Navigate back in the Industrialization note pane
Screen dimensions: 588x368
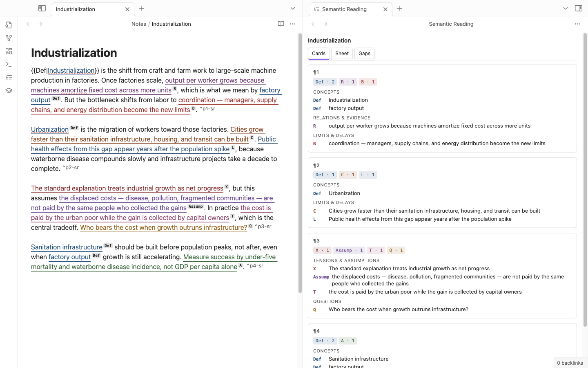(x=29, y=24)
